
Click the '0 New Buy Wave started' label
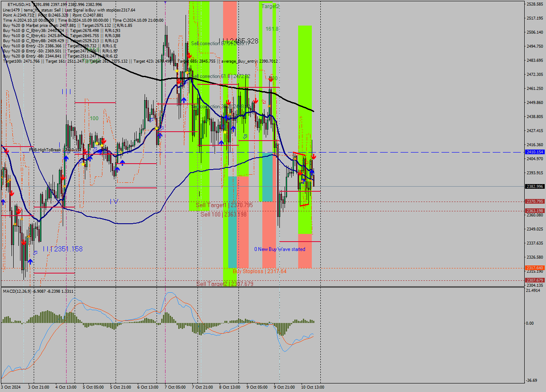tap(280, 249)
